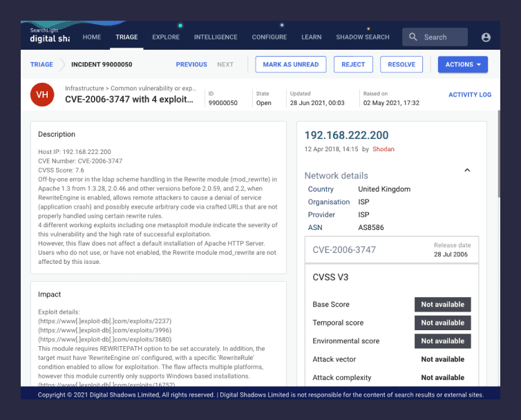Screen dimensions: 521x420
Task: Select Attack vector Not available value
Action: point(443,359)
